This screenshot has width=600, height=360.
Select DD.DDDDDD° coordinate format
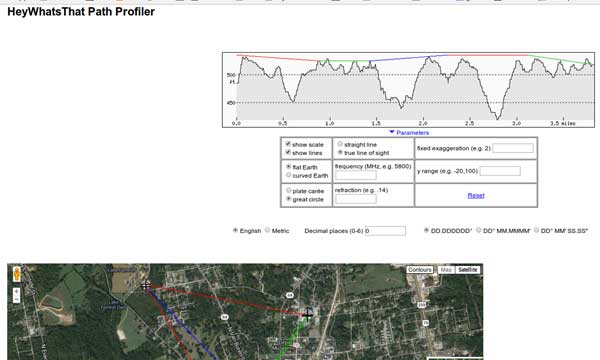426,230
